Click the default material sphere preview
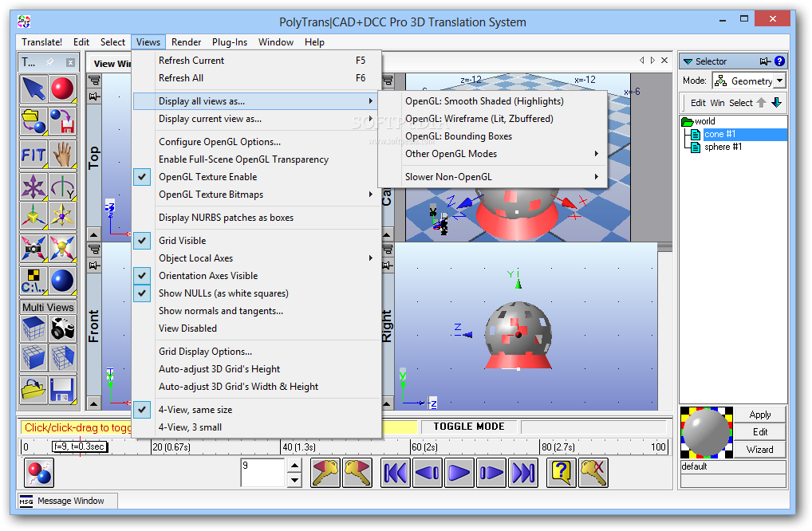 pyautogui.click(x=707, y=433)
